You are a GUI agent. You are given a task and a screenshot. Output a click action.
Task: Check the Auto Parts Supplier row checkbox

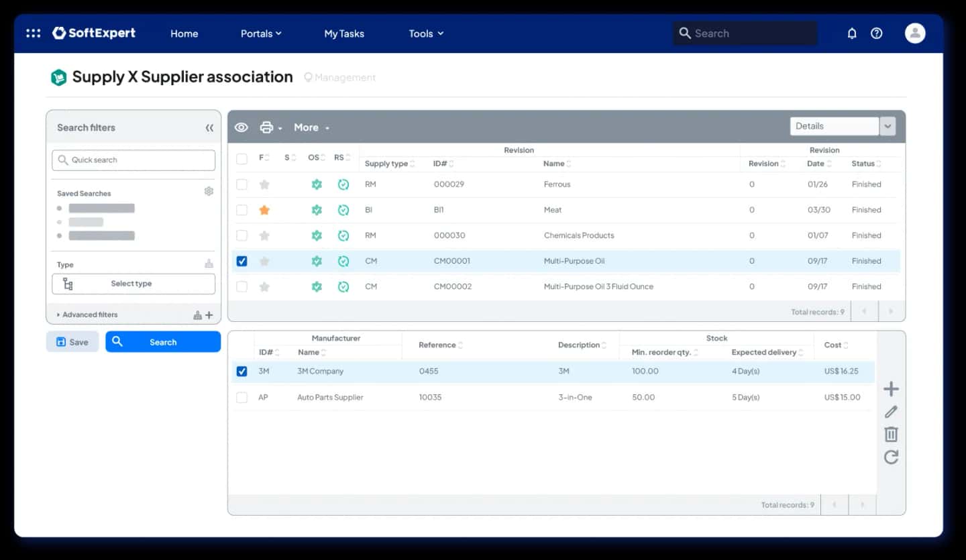pyautogui.click(x=242, y=398)
